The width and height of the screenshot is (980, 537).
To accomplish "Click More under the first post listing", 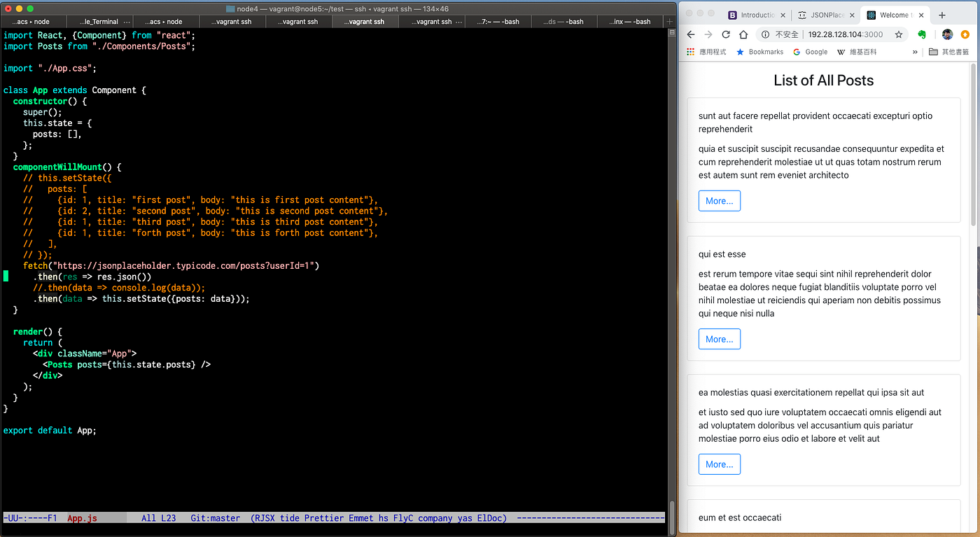I will (x=719, y=200).
